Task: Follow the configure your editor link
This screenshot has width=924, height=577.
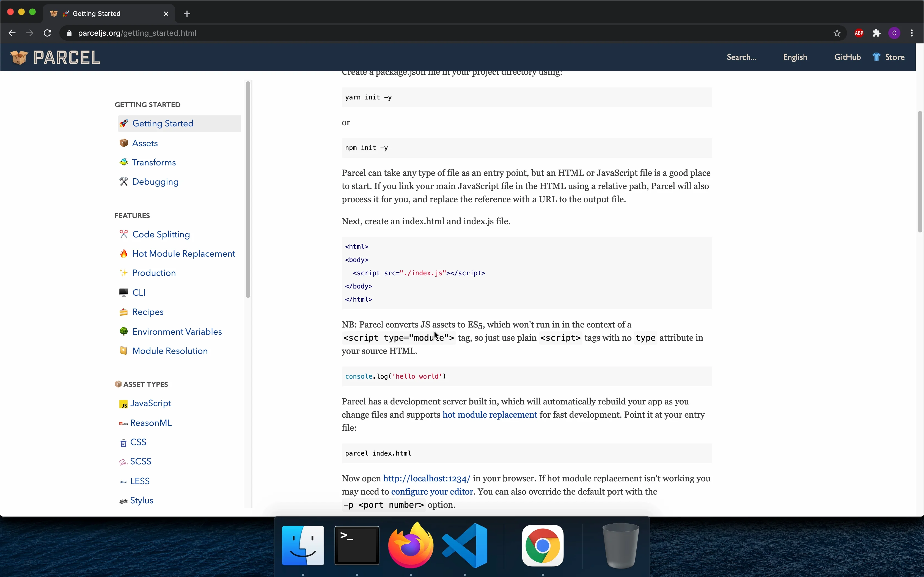Action: coord(432,492)
